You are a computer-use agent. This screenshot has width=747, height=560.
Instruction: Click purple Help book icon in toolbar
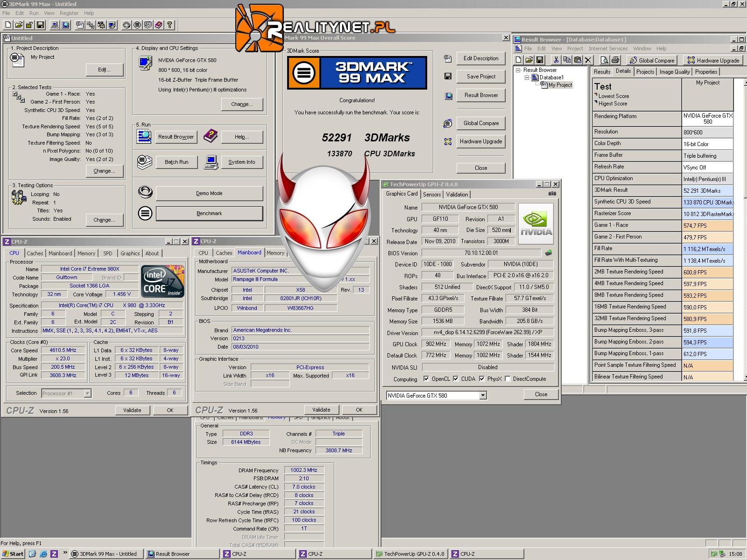tap(159, 25)
